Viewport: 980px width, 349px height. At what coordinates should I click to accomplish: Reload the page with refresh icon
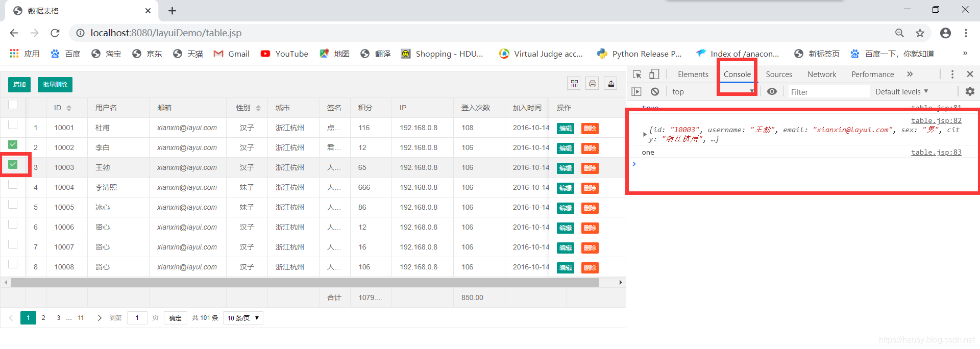55,33
